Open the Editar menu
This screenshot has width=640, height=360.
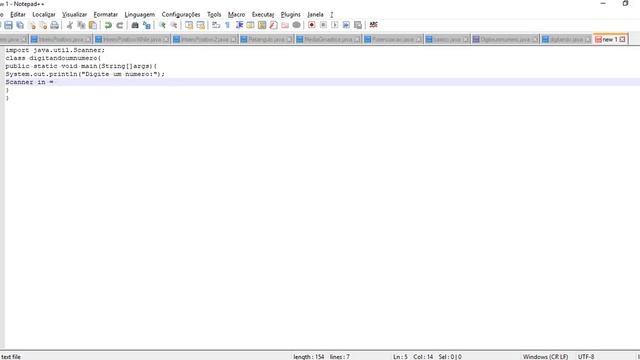(18, 14)
